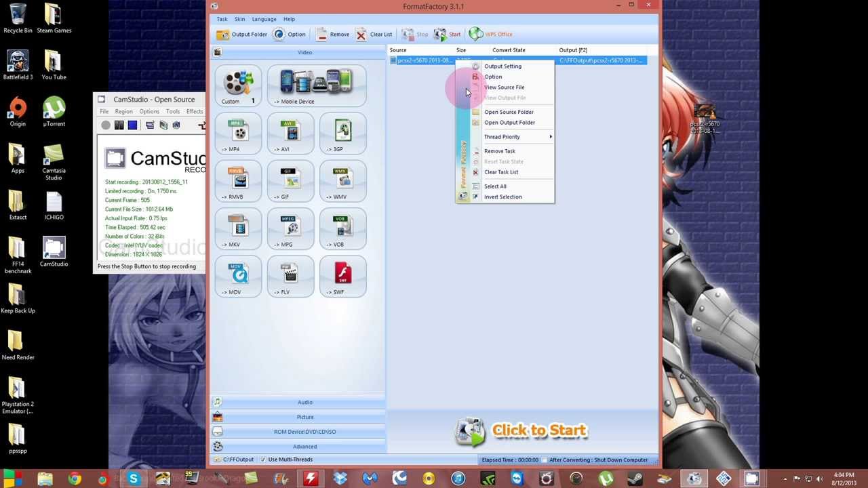Open the Language menu
The height and width of the screenshot is (488, 868).
264,19
